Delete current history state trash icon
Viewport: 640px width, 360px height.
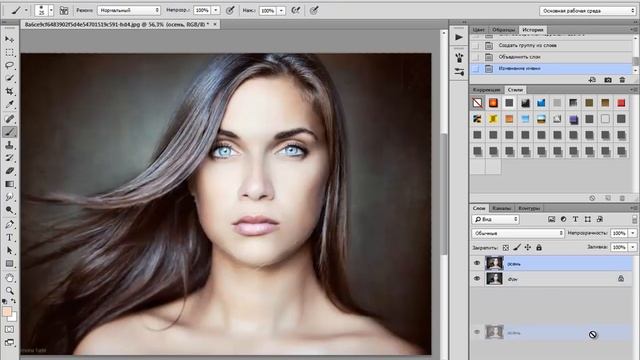tap(622, 80)
